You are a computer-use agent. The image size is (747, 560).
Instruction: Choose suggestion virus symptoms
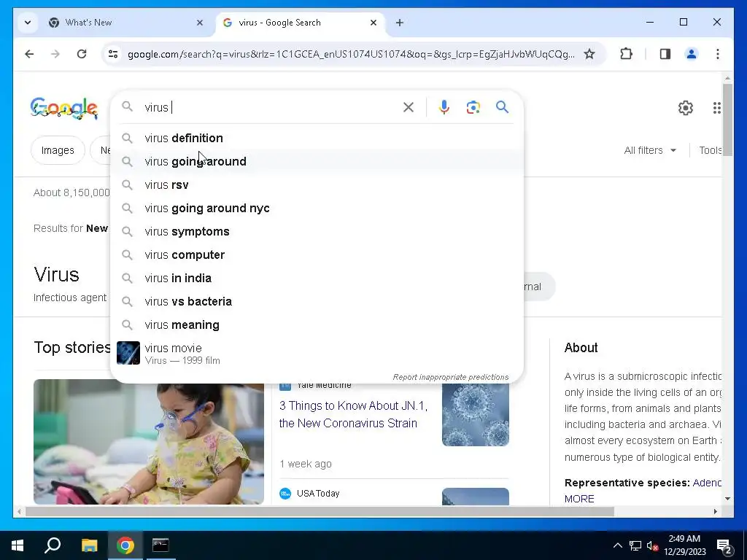[x=317, y=231]
